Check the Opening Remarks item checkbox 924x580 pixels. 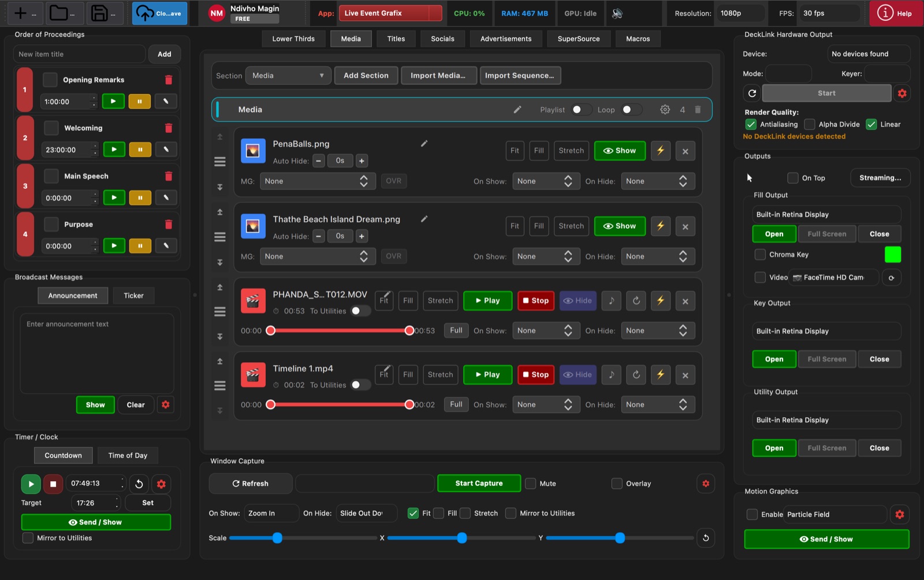(50, 80)
